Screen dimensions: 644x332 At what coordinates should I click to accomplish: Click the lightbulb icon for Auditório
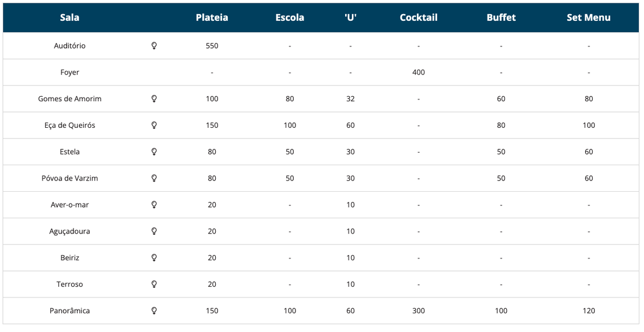(x=154, y=46)
